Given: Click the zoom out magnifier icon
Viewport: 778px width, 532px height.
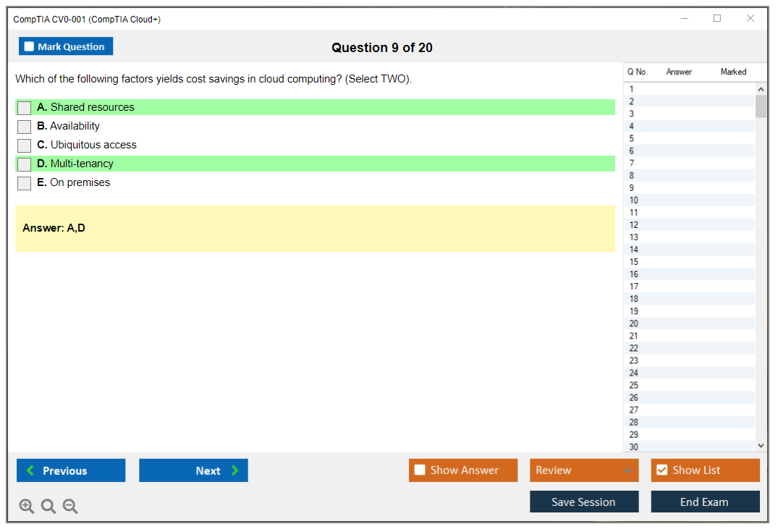Looking at the screenshot, I should click(70, 507).
